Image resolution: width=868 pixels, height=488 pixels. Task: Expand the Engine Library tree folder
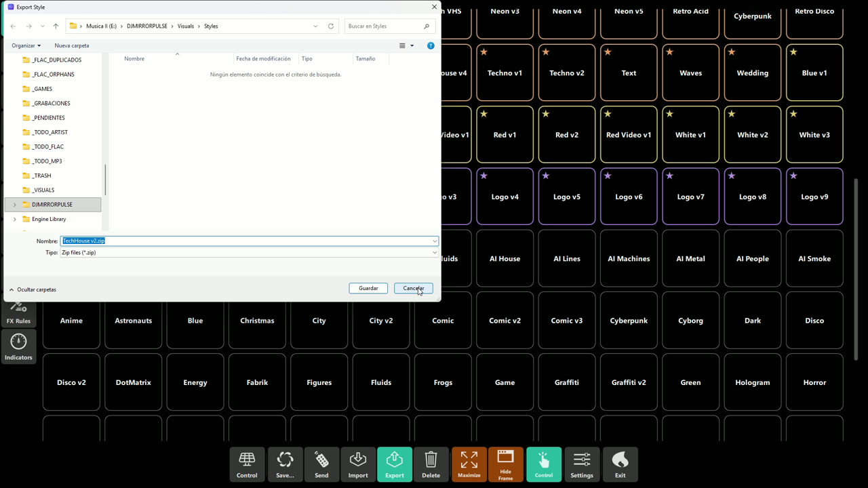coord(15,219)
